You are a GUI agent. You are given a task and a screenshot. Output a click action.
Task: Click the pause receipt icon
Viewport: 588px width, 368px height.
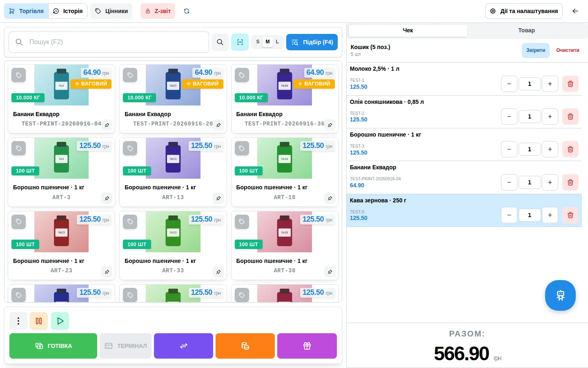click(x=39, y=321)
